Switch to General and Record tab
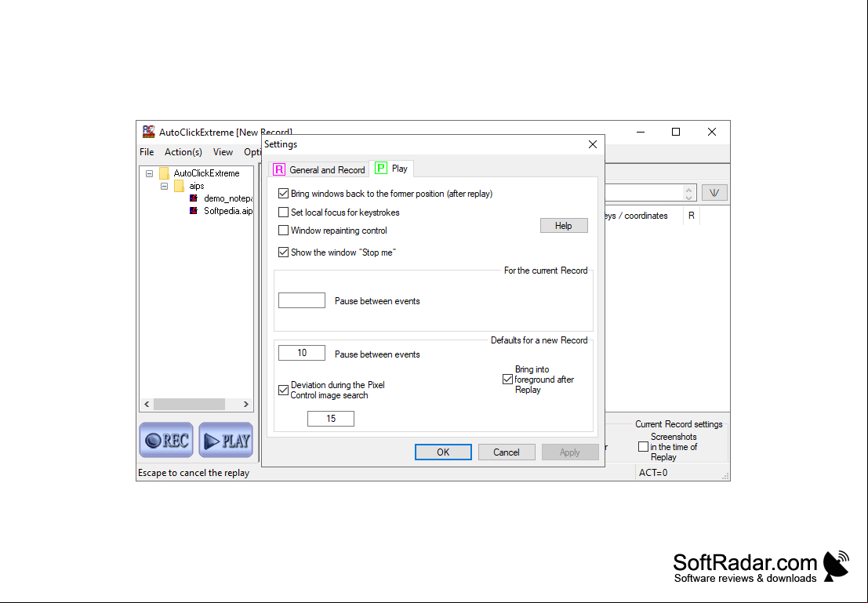The height and width of the screenshot is (603, 868). [x=319, y=169]
